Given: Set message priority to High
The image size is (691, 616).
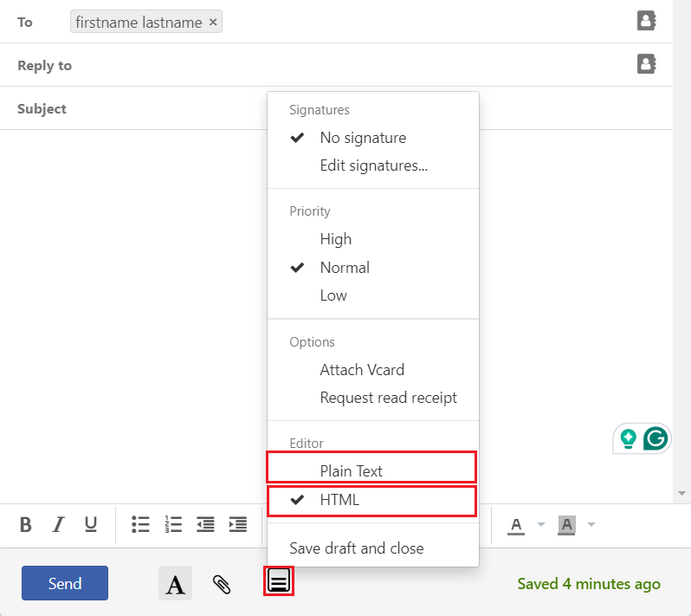Looking at the screenshot, I should 336,239.
